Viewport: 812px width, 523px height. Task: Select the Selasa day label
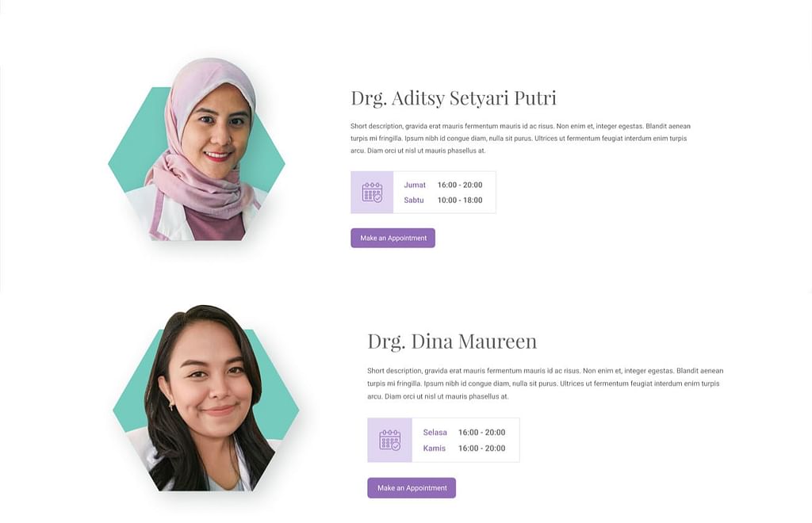pos(435,433)
